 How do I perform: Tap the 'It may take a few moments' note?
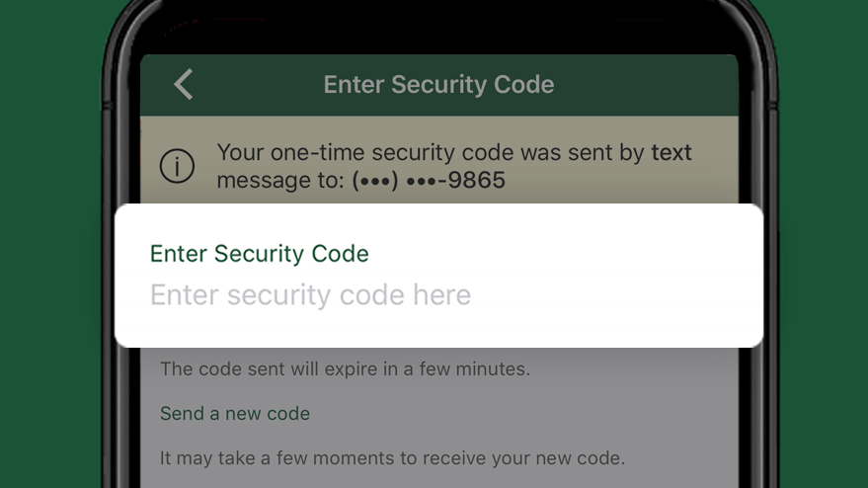point(392,458)
